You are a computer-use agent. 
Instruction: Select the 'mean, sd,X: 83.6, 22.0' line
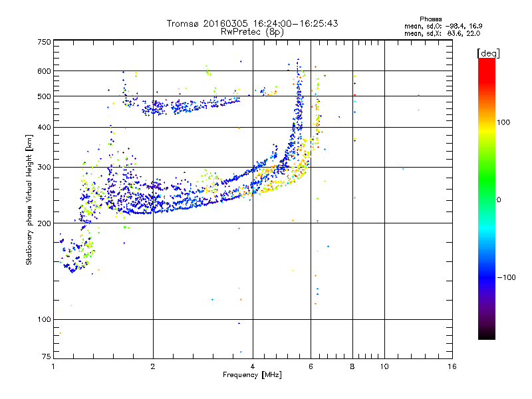(x=442, y=33)
